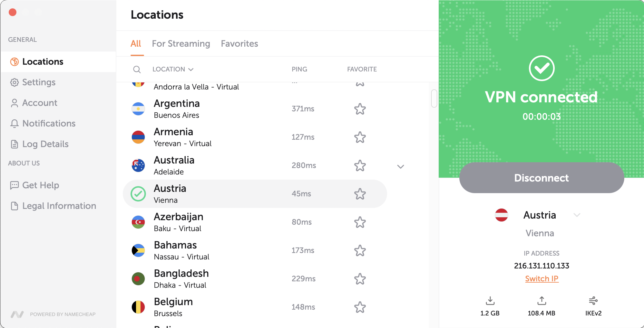Open Get Help chat icon entry
The image size is (644, 328).
[x=15, y=185]
